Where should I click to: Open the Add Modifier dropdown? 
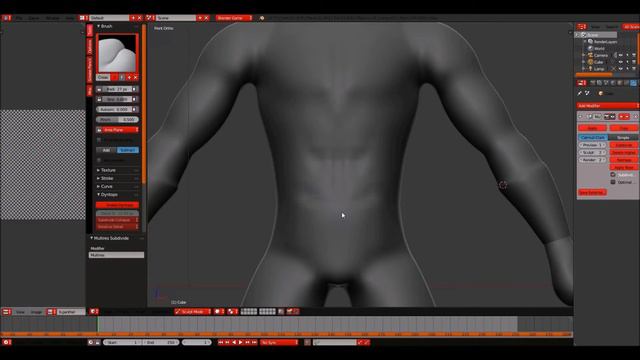(x=608, y=106)
